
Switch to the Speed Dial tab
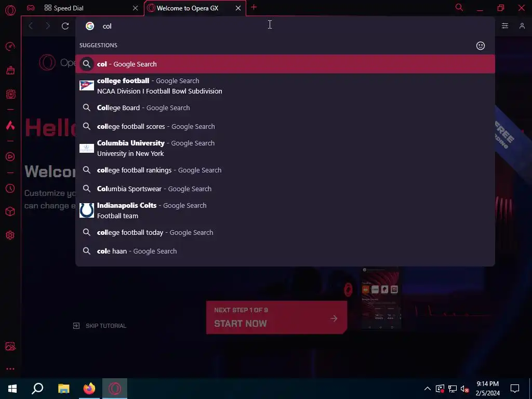(84, 8)
